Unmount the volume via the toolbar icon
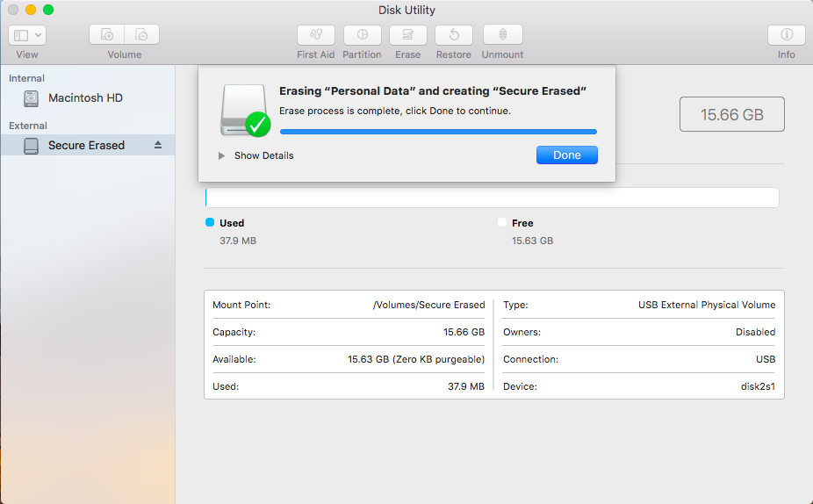813x504 pixels. click(x=502, y=35)
